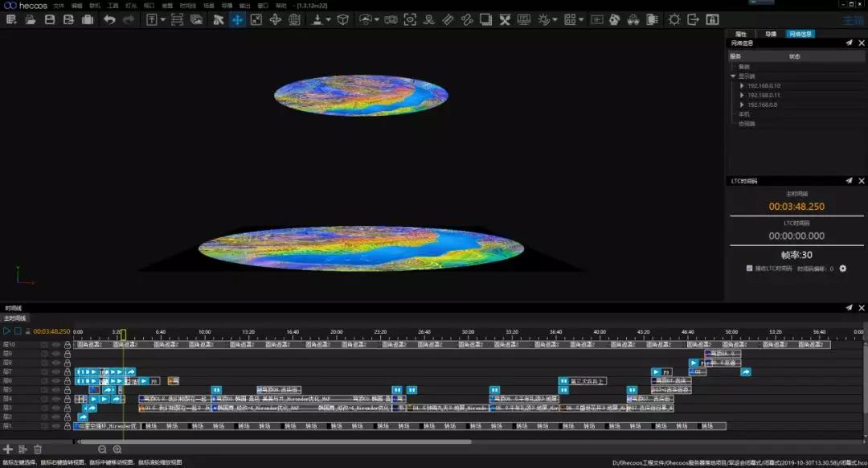Toggle visibility eye of layer 1
Viewport: 868px width, 468px height.
click(56, 426)
